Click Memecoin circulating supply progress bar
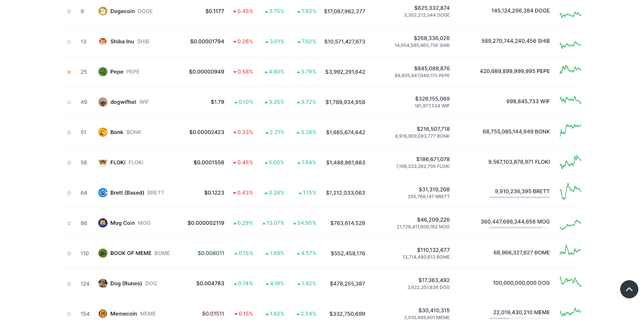Image resolution: width=644 pixels, height=327 pixels. (520, 318)
